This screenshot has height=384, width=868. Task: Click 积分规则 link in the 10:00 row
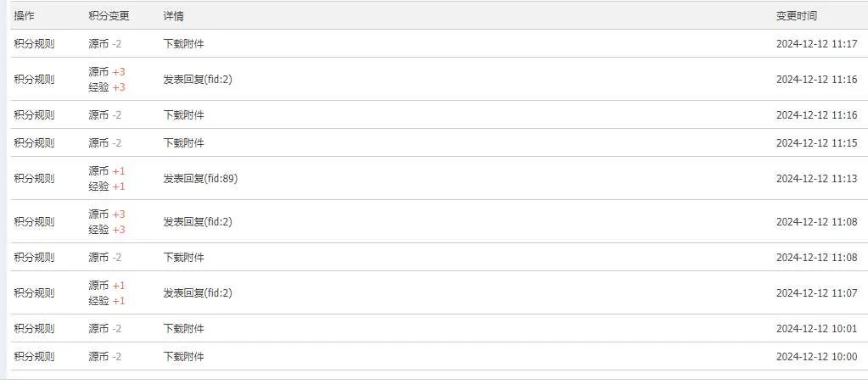34,356
